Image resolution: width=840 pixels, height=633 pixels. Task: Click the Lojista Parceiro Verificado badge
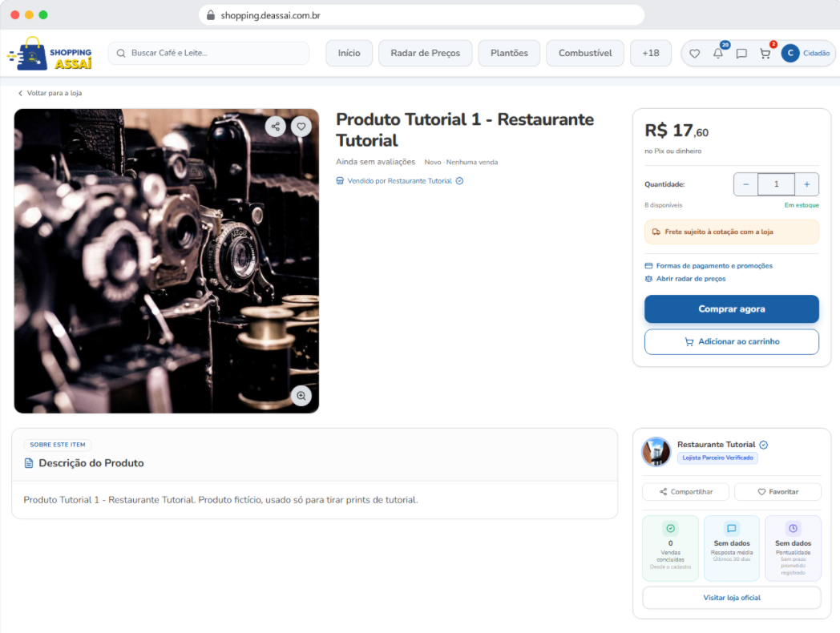click(718, 458)
